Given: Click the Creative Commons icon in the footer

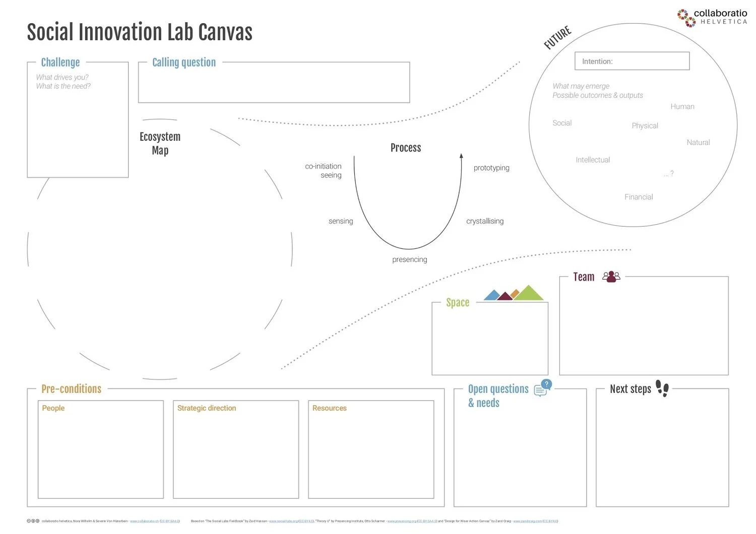Looking at the screenshot, I should [28, 521].
